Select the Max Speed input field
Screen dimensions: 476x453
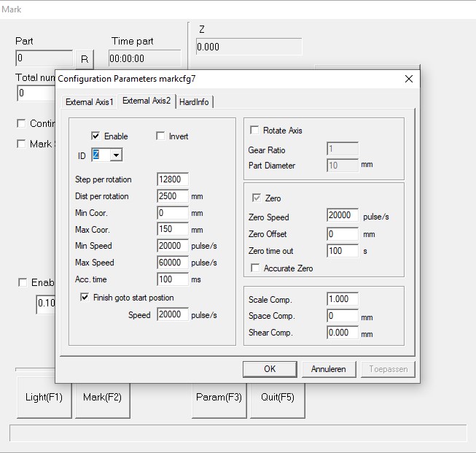(173, 263)
